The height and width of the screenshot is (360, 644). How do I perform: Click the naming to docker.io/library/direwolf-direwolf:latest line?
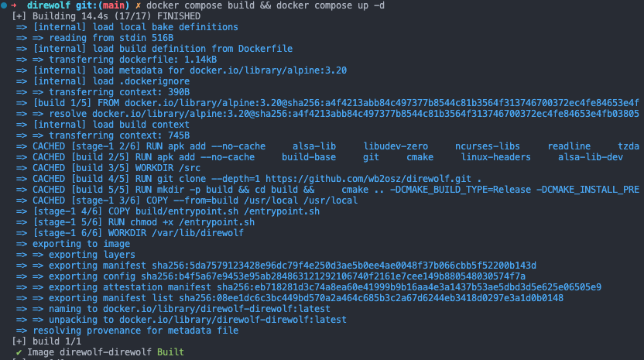190,309
